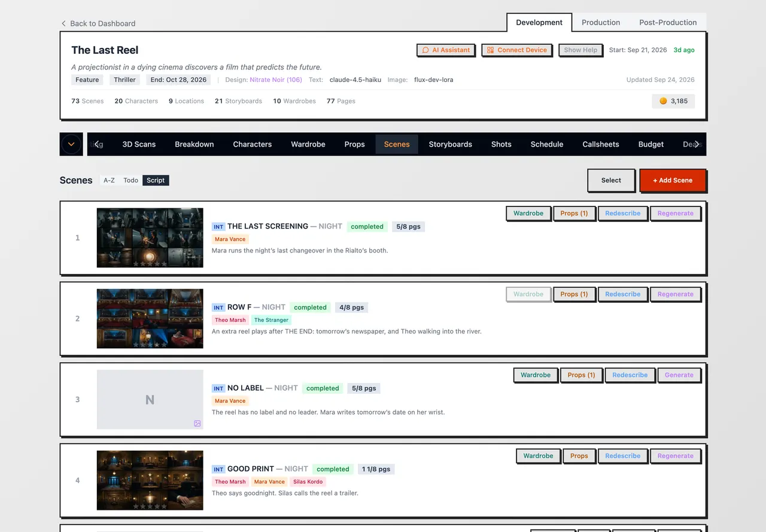Image resolution: width=766 pixels, height=532 pixels.
Task: Click the Connect Device QR button
Action: (516, 50)
